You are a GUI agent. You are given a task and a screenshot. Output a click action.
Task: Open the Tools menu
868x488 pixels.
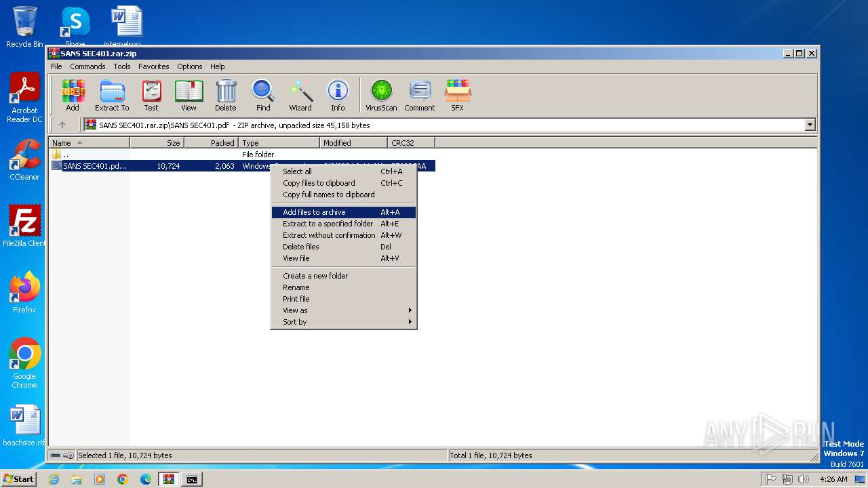tap(122, 66)
